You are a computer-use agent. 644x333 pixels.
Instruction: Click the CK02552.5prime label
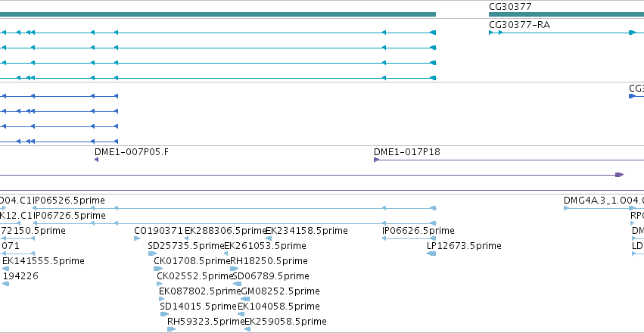[195, 276]
